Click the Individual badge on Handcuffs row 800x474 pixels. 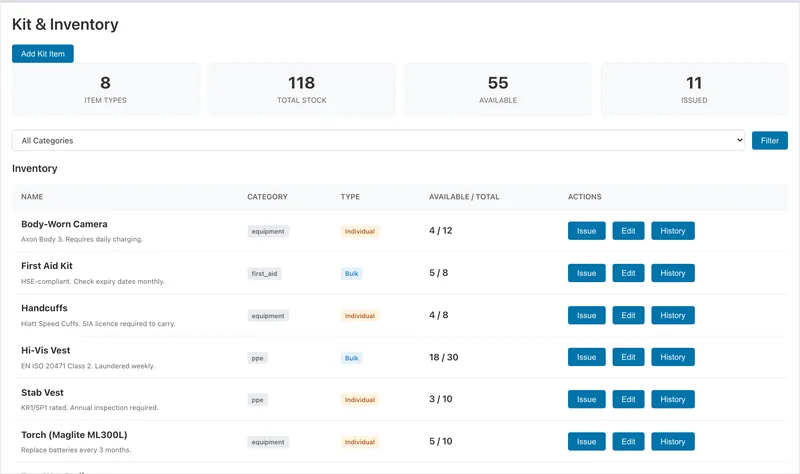[360, 316]
